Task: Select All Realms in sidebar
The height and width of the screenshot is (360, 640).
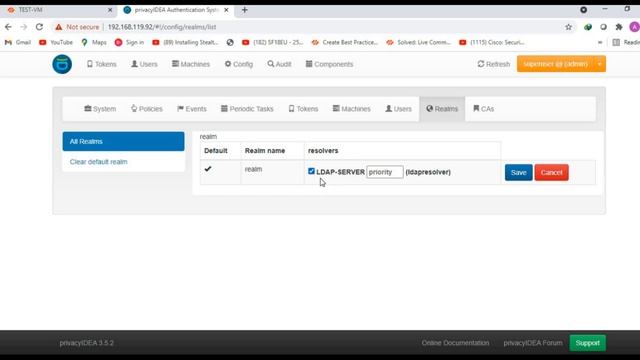Action: [123, 141]
